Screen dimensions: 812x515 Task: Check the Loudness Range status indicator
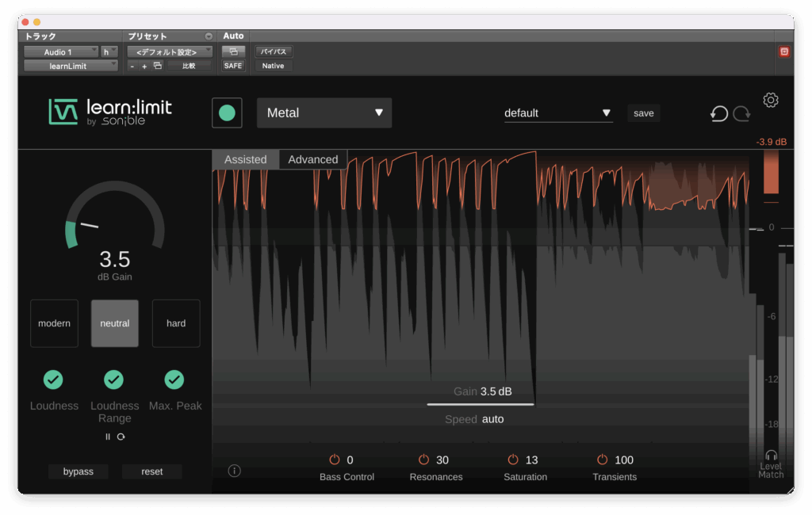(114, 380)
